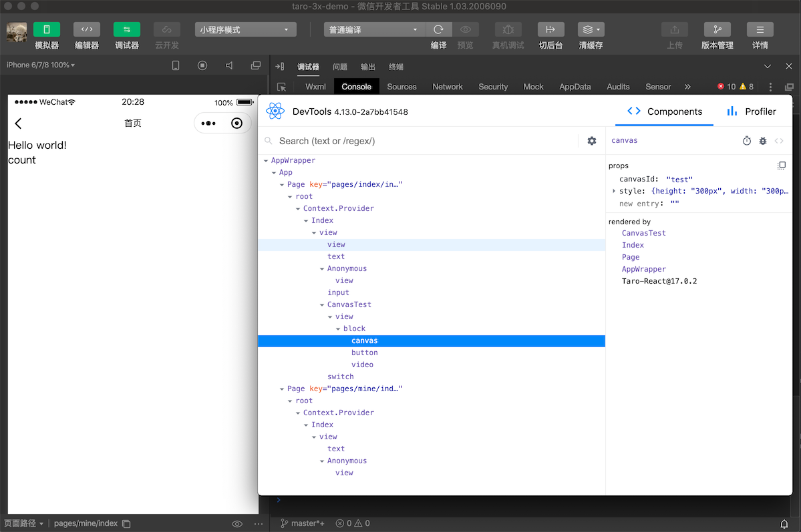Image resolution: width=801 pixels, height=532 pixels.
Task: Clear cache with the 清缓存 icon
Action: tap(591, 29)
